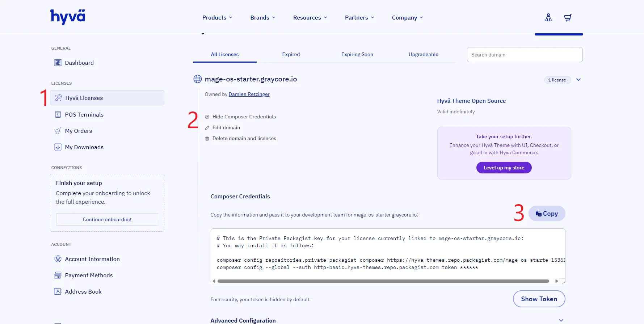644x324 pixels.
Task: Expand the Partners menu
Action: (359, 17)
